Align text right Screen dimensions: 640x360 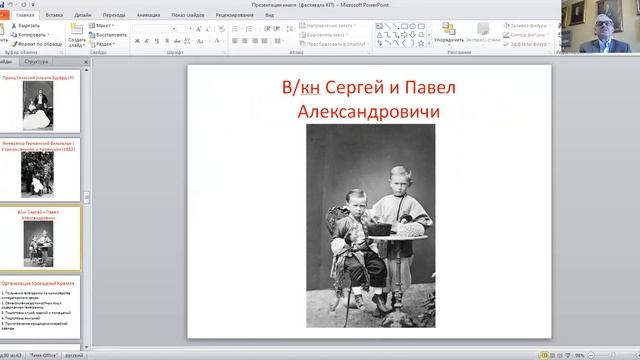(x=255, y=41)
